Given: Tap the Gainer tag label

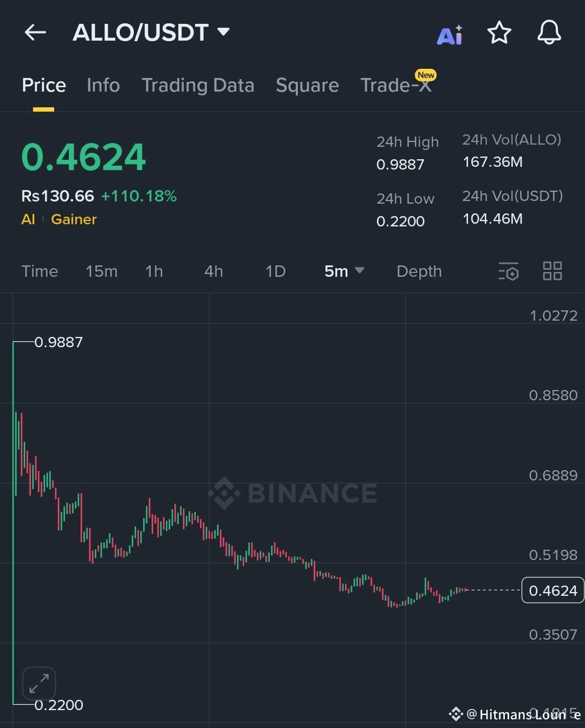Looking at the screenshot, I should [74, 219].
